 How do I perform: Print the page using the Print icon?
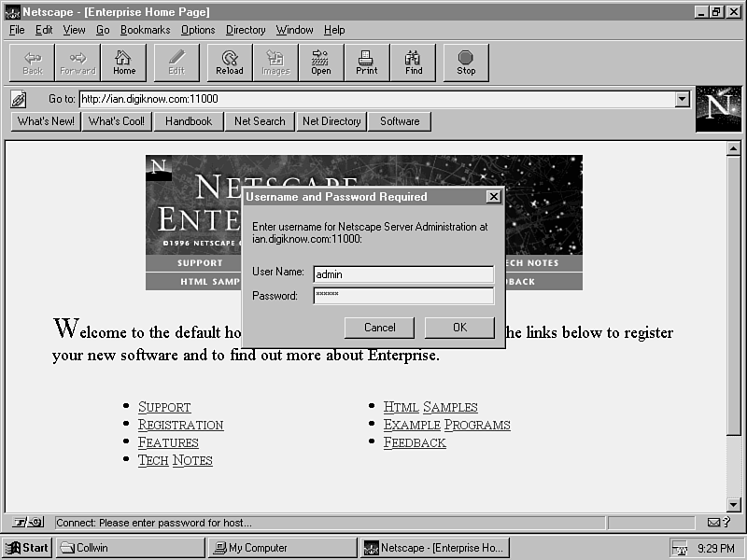(x=367, y=63)
